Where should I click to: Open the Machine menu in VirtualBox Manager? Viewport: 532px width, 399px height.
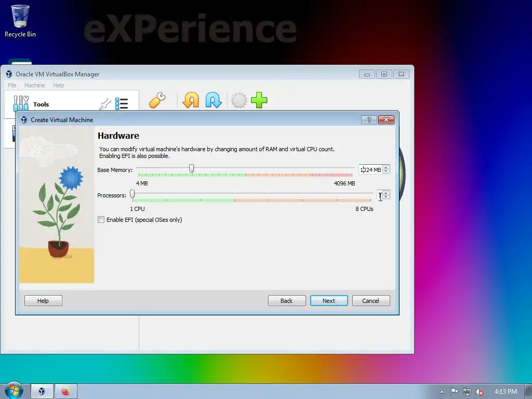tap(35, 85)
